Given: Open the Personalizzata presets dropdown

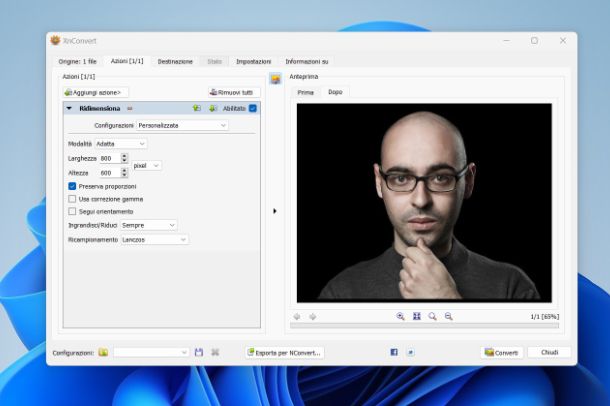Looking at the screenshot, I should click(x=182, y=125).
